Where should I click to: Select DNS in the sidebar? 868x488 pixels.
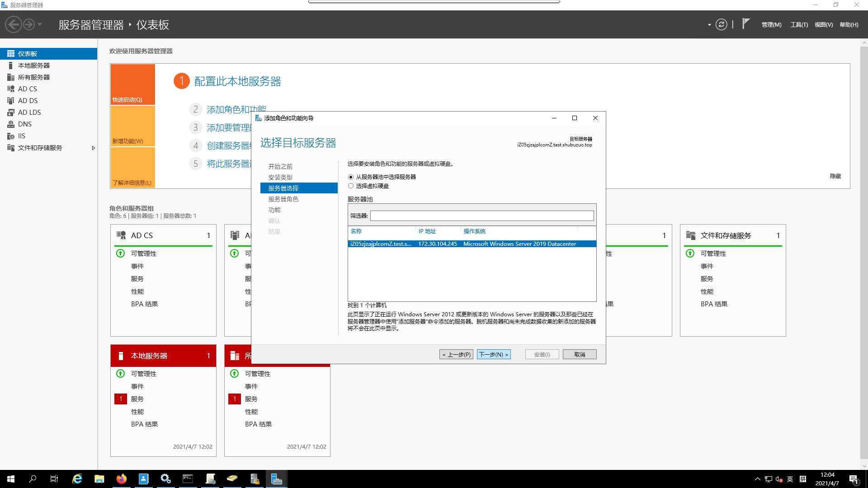click(x=24, y=124)
